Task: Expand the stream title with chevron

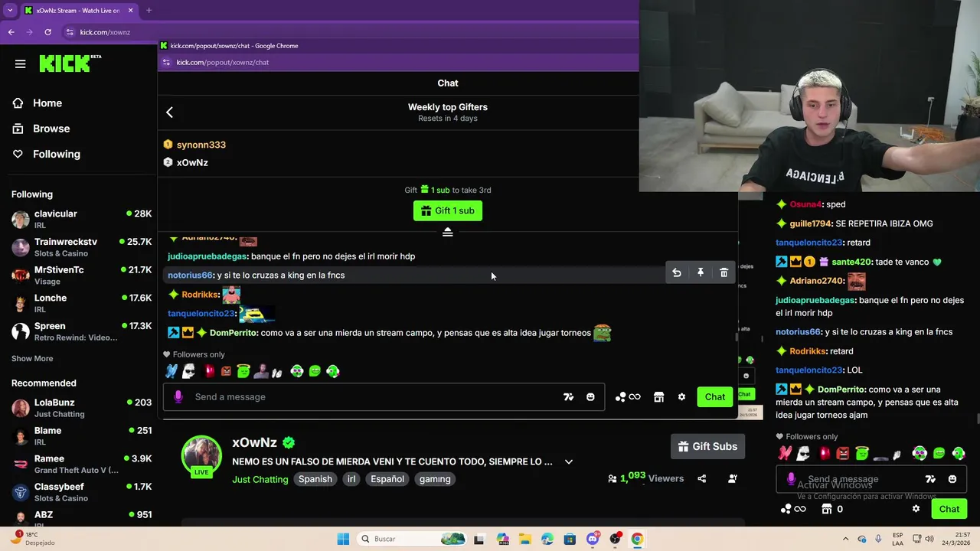Action: 568,461
